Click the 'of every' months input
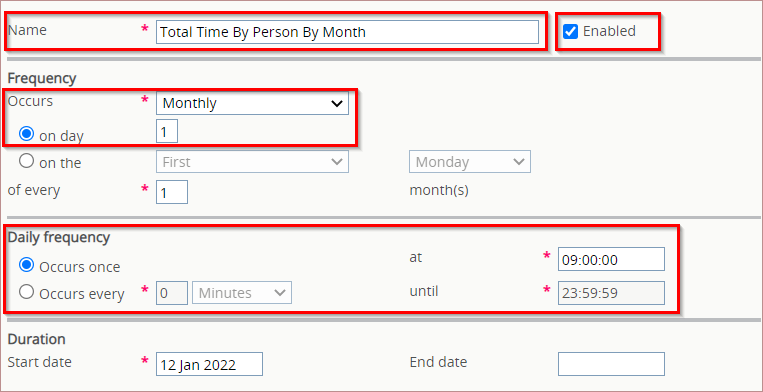 coord(172,192)
